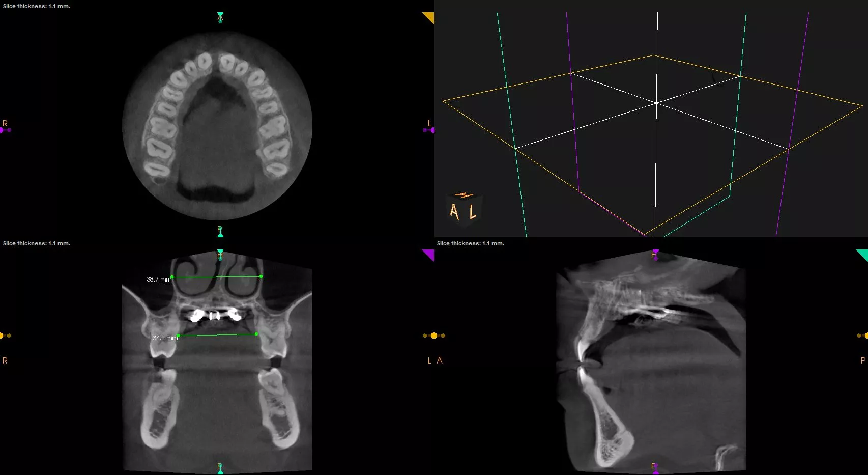The image size is (868, 475).
Task: Click the orientation cube showing A and L
Action: click(x=465, y=209)
